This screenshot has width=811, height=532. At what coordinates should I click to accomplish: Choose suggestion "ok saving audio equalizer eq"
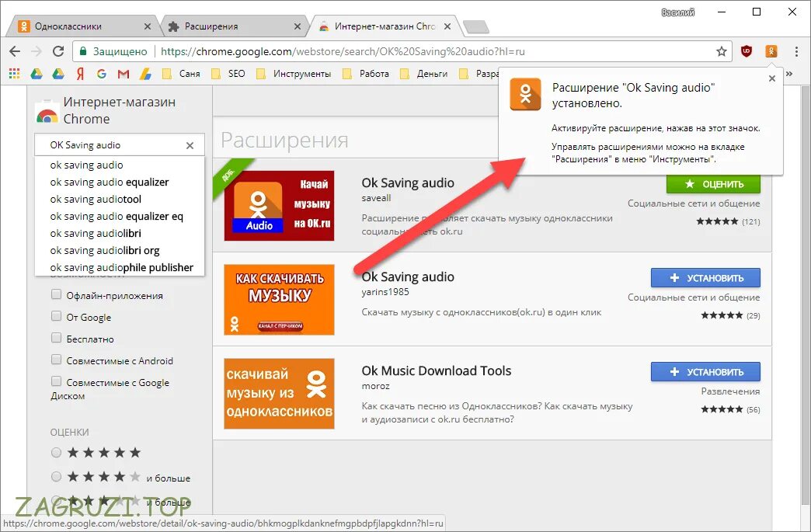click(120, 216)
